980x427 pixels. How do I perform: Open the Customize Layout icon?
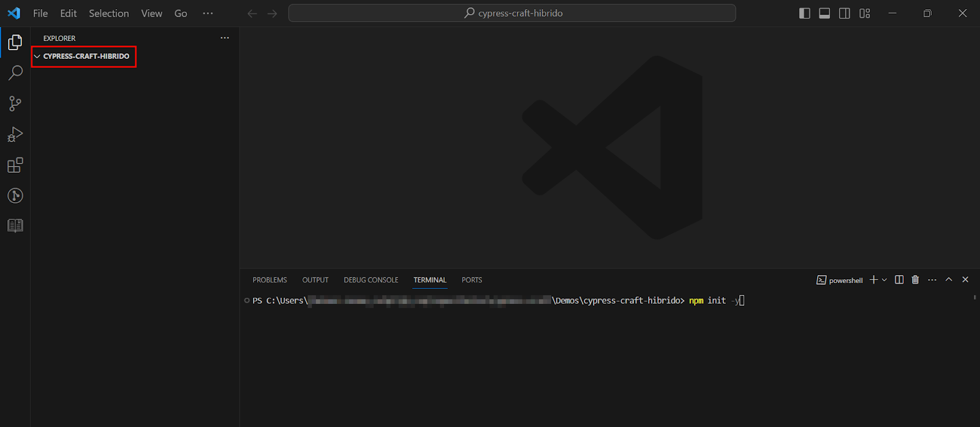(x=865, y=13)
